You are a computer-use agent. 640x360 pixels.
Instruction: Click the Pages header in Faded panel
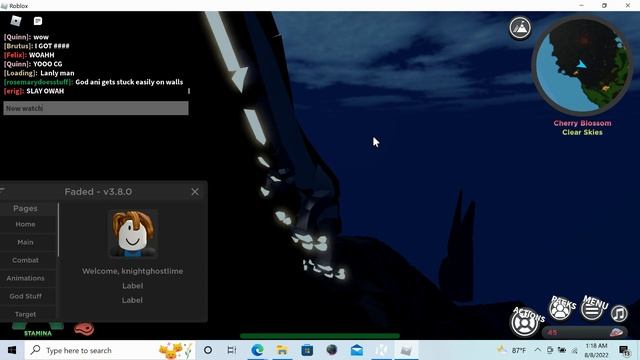[x=25, y=208]
